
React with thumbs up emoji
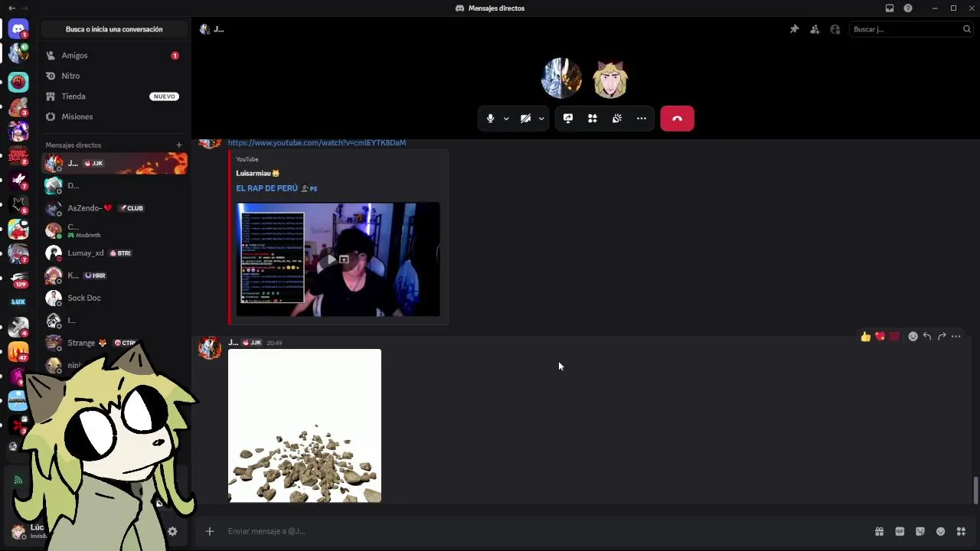tap(865, 337)
